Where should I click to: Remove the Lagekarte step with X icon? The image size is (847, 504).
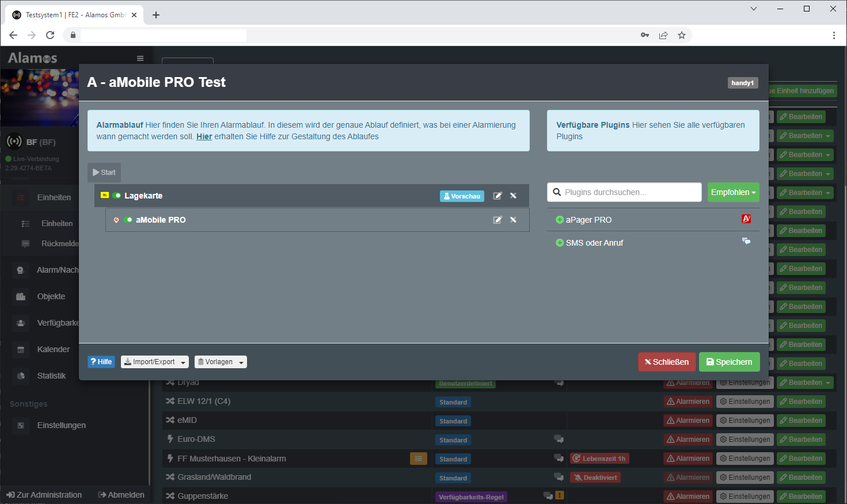click(513, 196)
